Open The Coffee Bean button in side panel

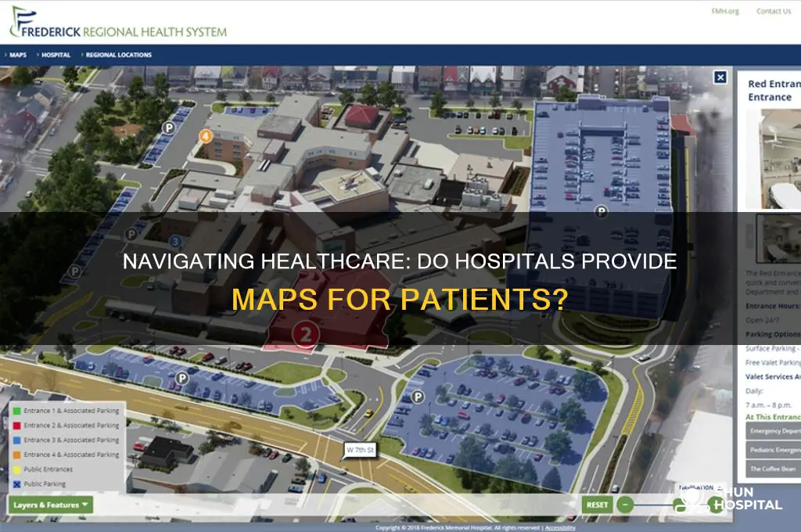click(774, 469)
